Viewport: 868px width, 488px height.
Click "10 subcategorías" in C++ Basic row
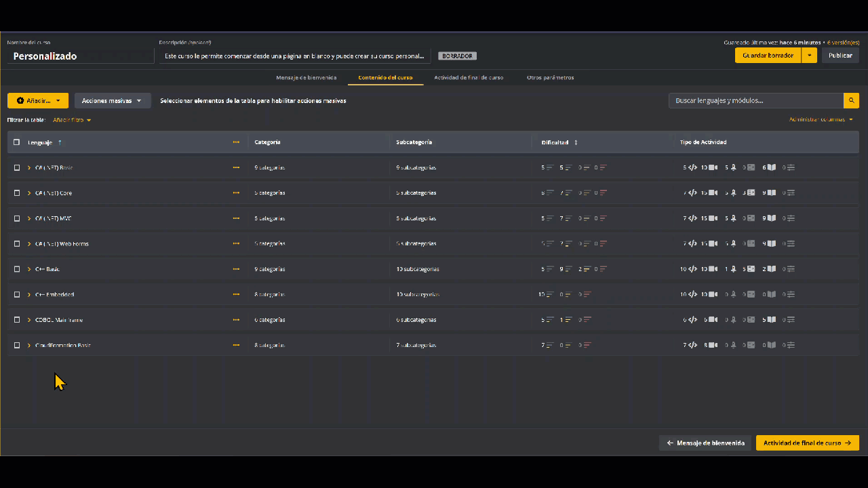click(418, 269)
